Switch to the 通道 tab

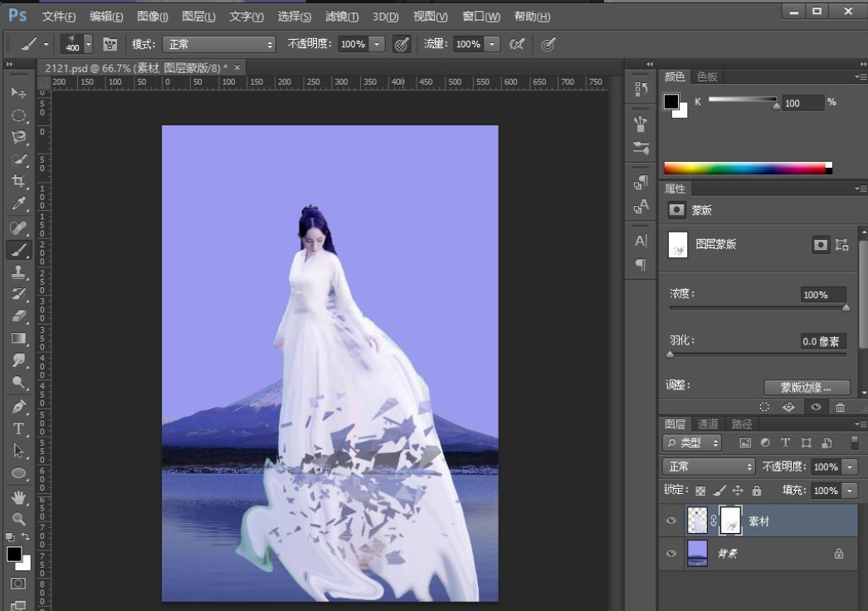pyautogui.click(x=708, y=423)
